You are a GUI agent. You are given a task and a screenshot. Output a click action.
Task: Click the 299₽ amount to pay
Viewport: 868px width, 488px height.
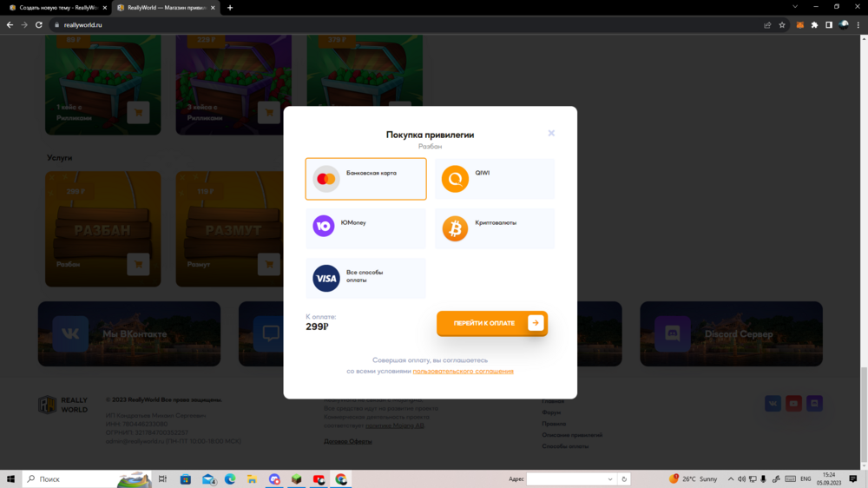(x=317, y=326)
